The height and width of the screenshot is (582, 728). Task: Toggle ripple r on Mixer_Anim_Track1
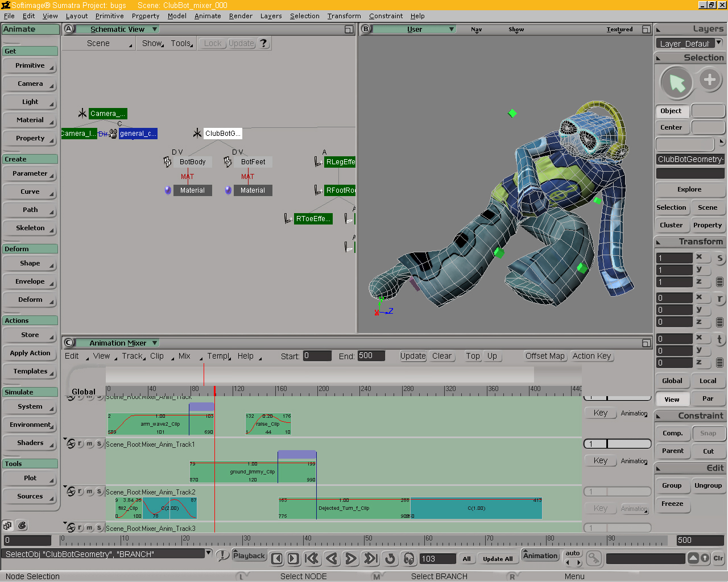tap(80, 444)
